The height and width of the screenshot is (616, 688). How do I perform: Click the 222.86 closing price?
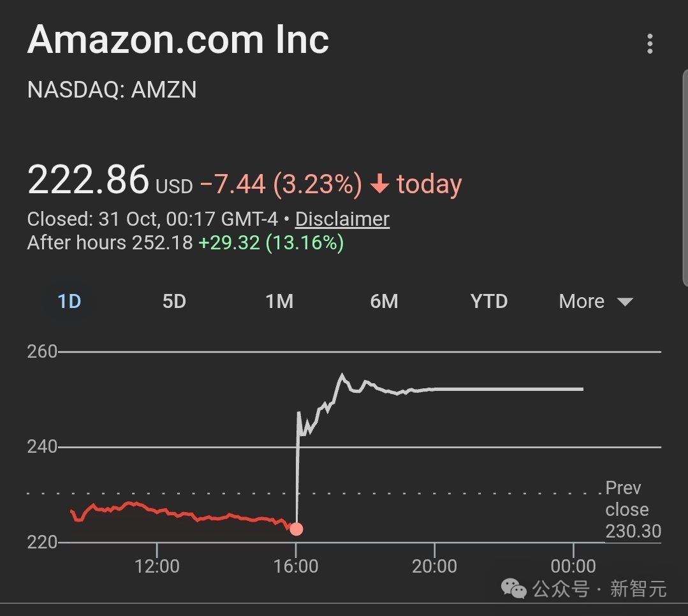(x=88, y=180)
